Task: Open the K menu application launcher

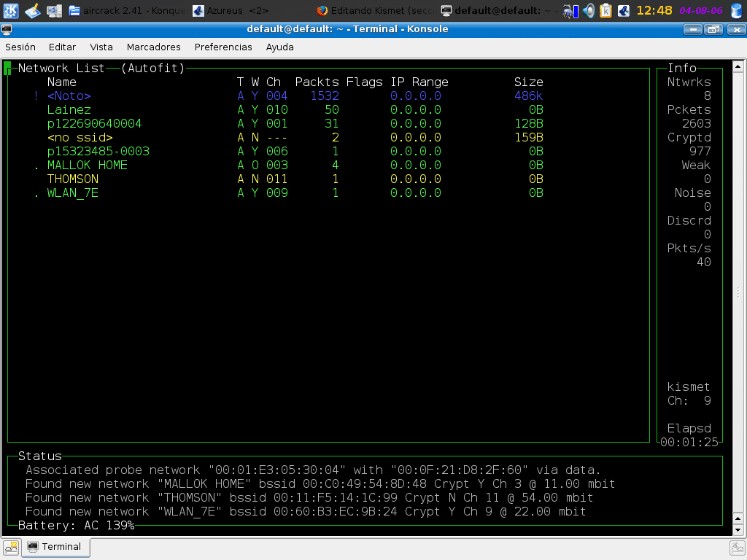Action: [10, 10]
